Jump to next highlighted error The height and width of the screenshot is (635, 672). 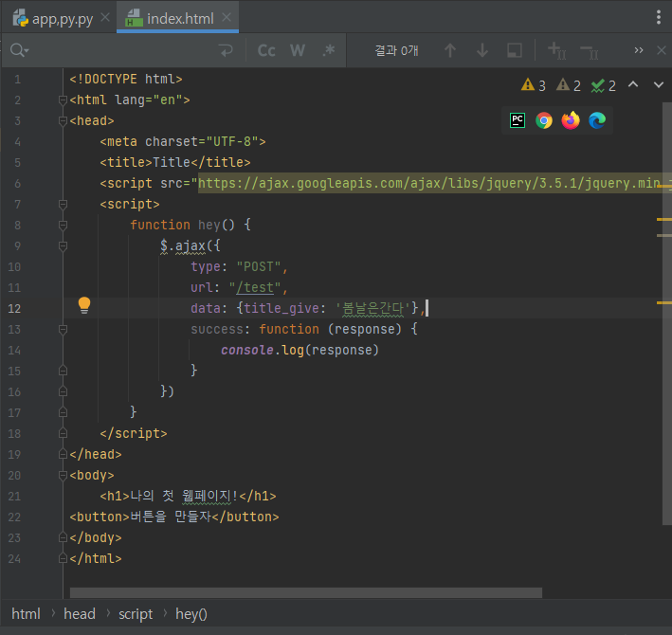pyautogui.click(x=659, y=84)
